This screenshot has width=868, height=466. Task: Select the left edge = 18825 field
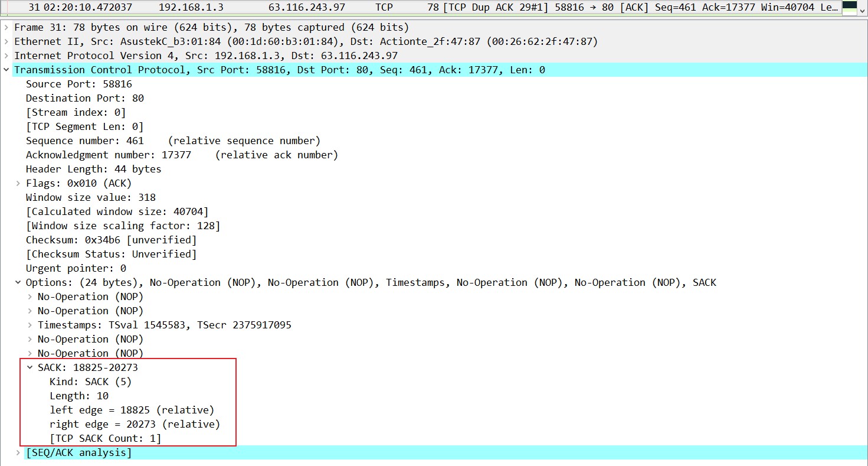pyautogui.click(x=132, y=410)
